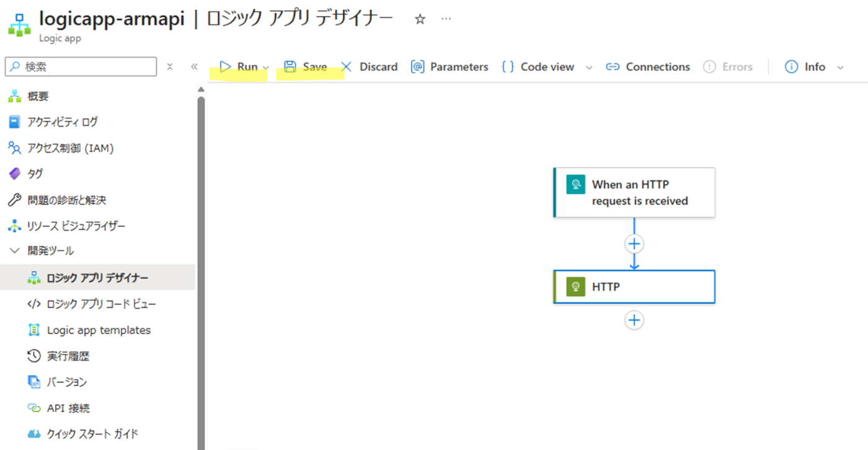Click the sidebar scrollbar up arrow
Image resolution: width=868 pixels, height=450 pixels.
click(201, 90)
